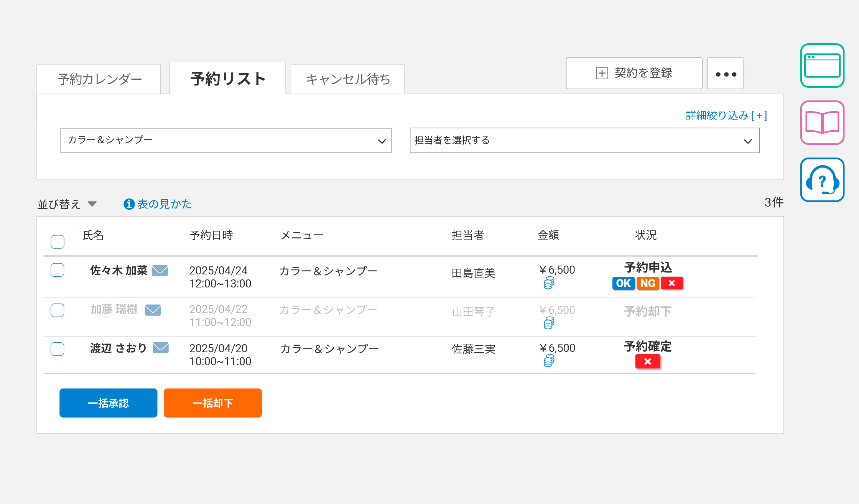Open the headset help support icon

tap(822, 180)
